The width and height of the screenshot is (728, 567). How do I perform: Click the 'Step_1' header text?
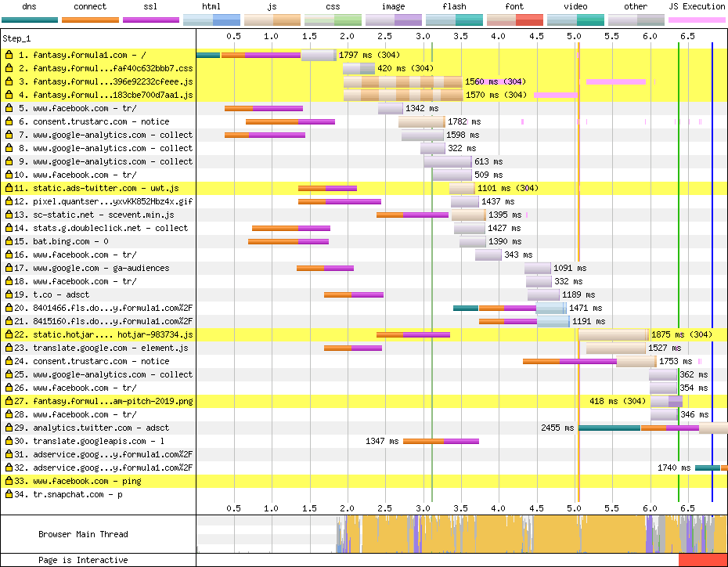[x=16, y=38]
